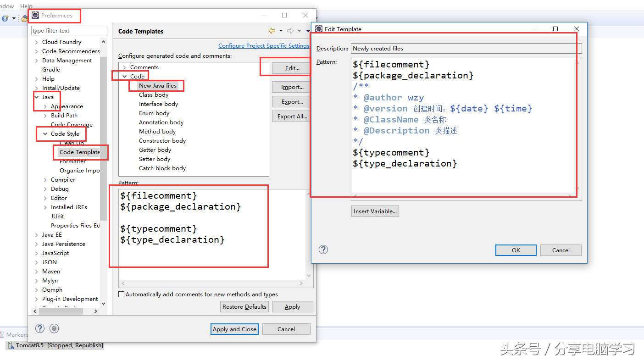Select Plug-in Development in the tree
This screenshot has height=361, width=644.
[70, 299]
